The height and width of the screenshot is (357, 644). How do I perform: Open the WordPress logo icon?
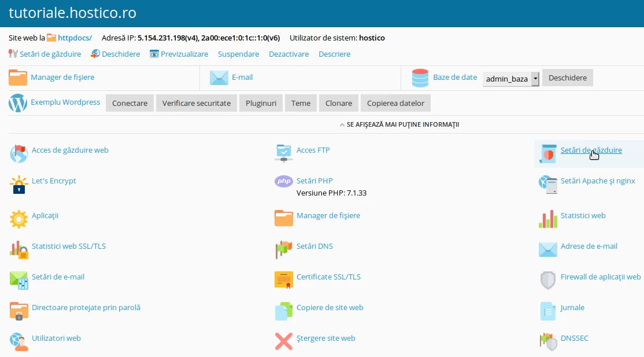18,103
